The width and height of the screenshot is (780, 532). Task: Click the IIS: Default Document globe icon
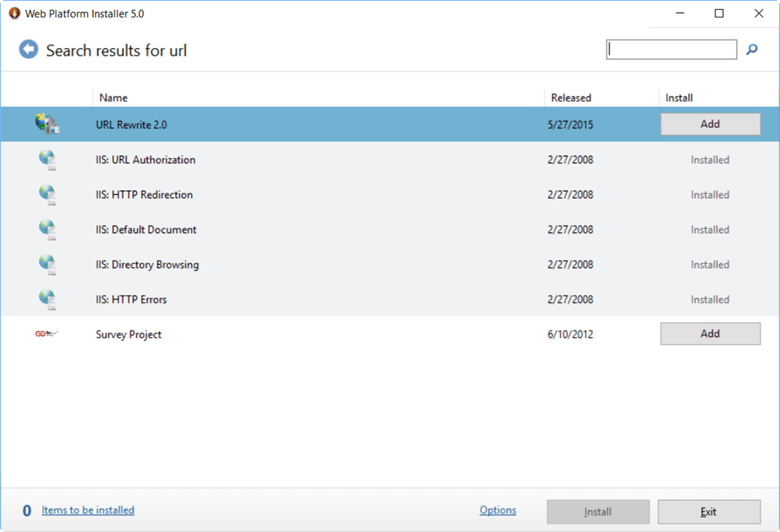click(x=48, y=230)
